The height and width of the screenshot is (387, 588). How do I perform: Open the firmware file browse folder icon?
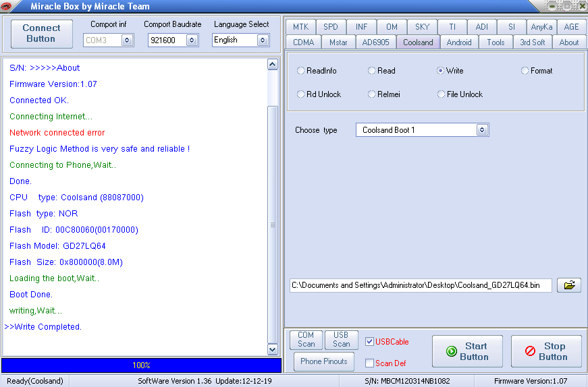pyautogui.click(x=569, y=285)
